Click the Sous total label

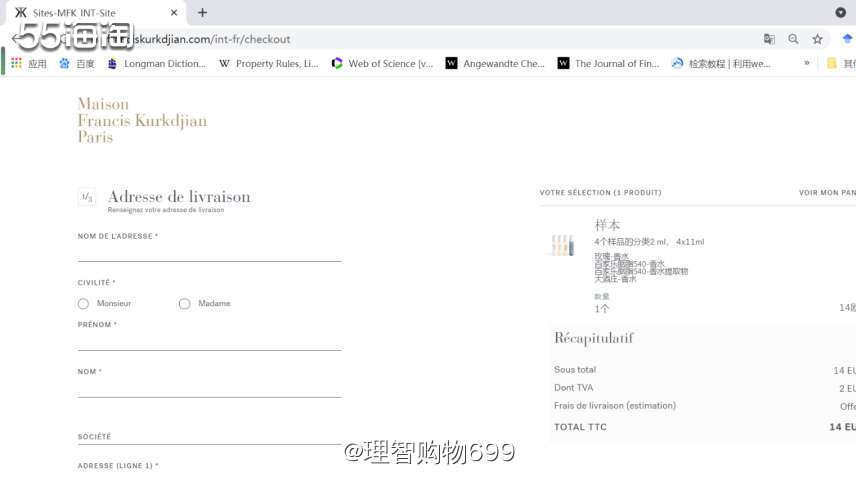(x=575, y=369)
